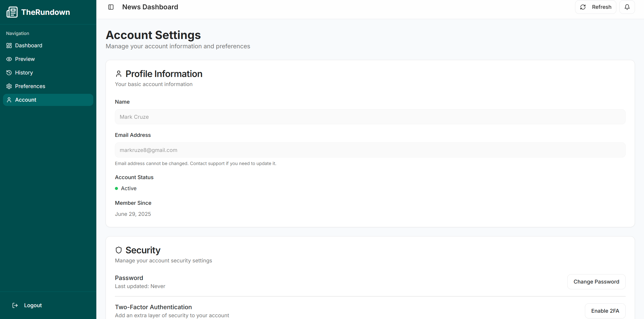Open the Dashboard navigation item

coord(29,46)
